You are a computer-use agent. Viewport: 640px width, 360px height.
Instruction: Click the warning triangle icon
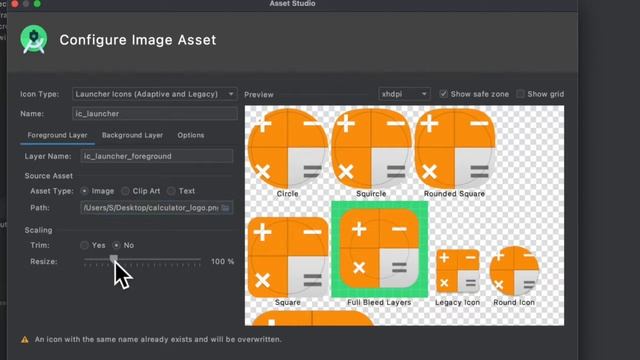(x=25, y=340)
